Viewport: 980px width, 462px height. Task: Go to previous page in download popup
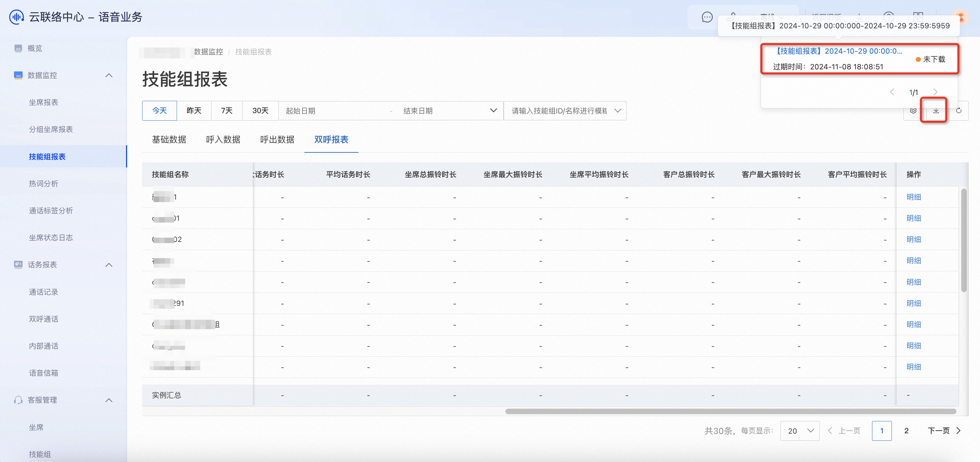[x=892, y=92]
